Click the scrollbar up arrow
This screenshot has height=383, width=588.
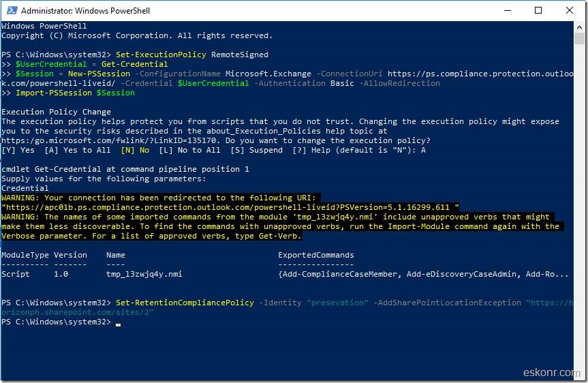coord(579,27)
